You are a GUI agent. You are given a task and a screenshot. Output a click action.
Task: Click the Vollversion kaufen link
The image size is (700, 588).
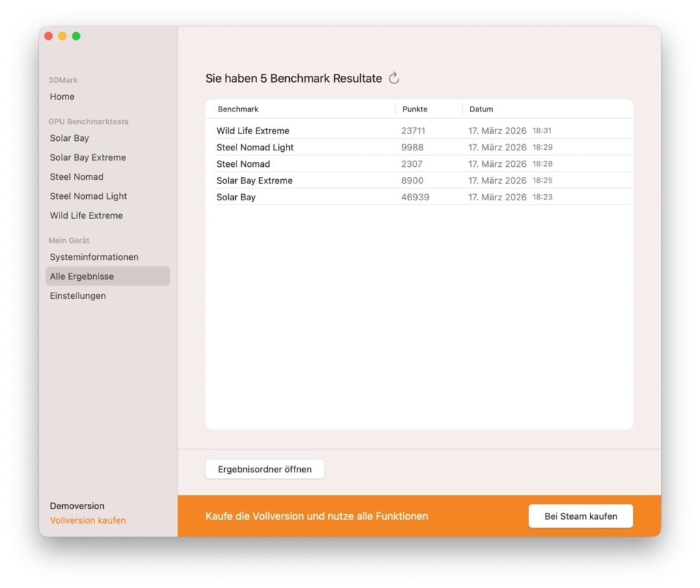point(87,520)
